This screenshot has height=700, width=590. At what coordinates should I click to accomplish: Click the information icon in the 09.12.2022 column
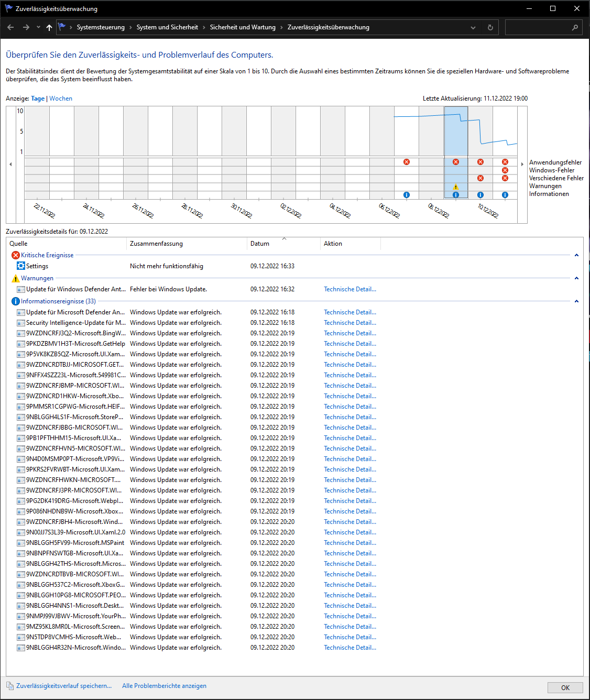pos(456,195)
